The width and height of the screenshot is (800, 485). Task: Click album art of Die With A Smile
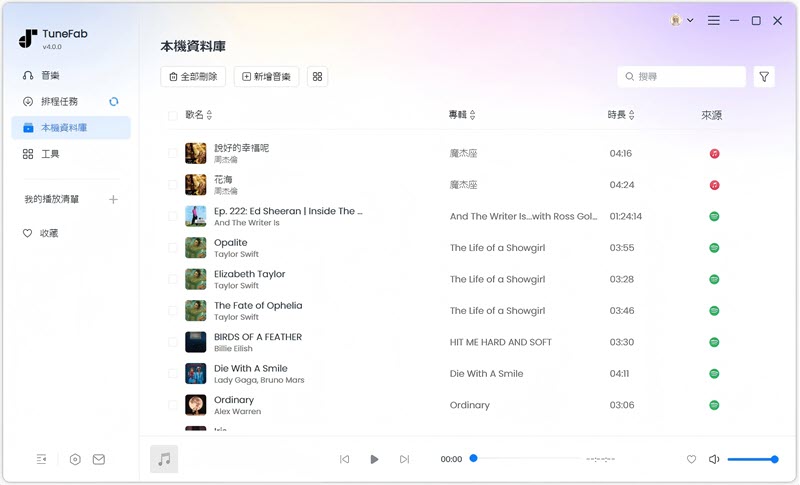pos(195,373)
